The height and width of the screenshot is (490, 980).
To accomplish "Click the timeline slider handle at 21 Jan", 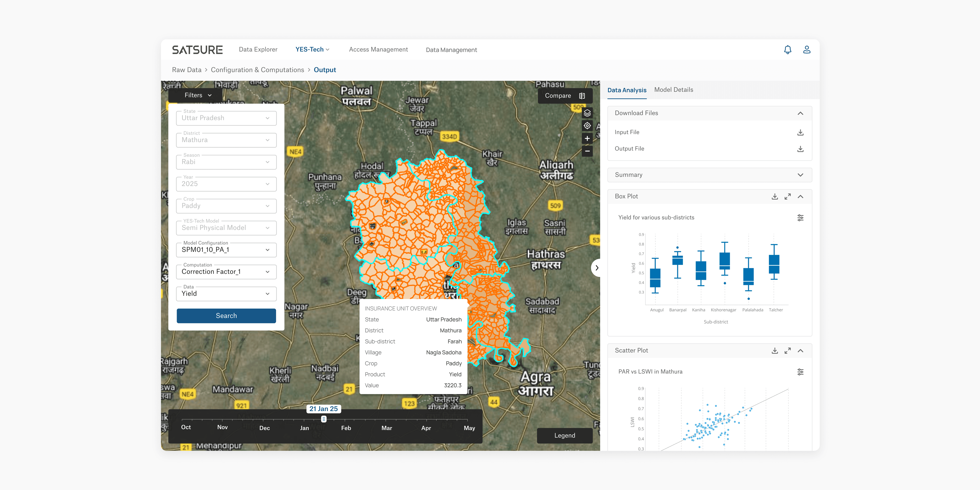I will 324,419.
